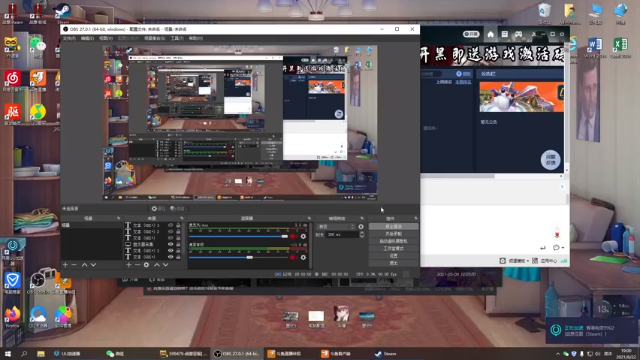640x360 pixels.
Task: Select the display capture source row
Action: pos(153,244)
